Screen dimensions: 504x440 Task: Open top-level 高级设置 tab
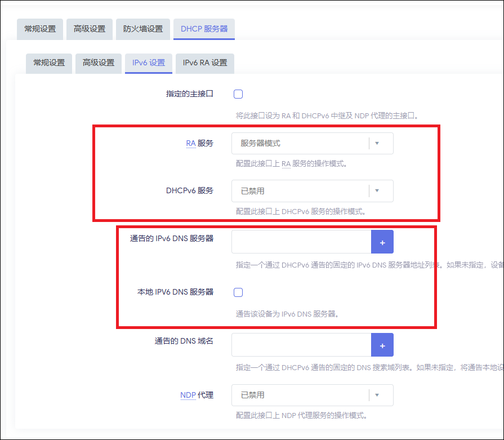(90, 29)
